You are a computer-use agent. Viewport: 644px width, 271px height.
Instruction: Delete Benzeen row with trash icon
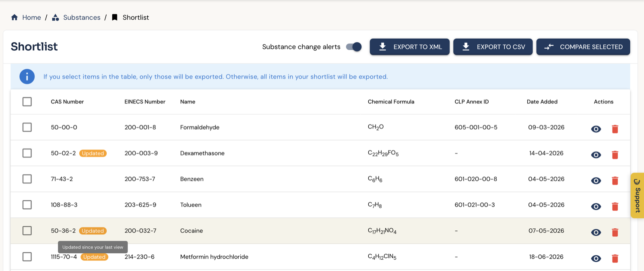615,180
